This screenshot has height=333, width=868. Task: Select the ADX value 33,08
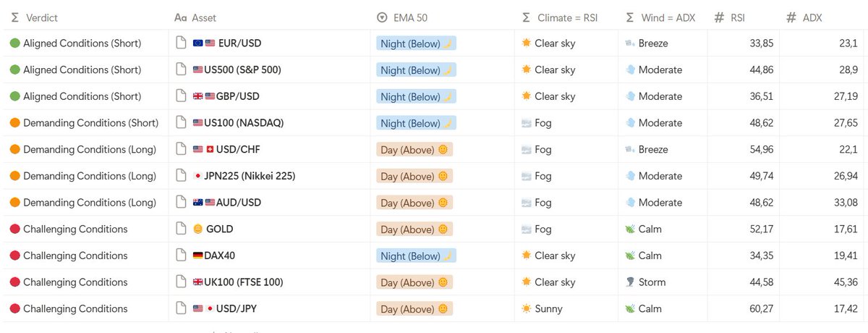coord(846,203)
